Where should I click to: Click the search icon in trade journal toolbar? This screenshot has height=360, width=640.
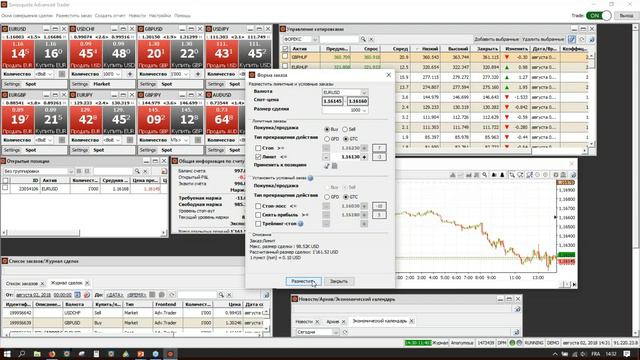pyautogui.click(x=221, y=295)
